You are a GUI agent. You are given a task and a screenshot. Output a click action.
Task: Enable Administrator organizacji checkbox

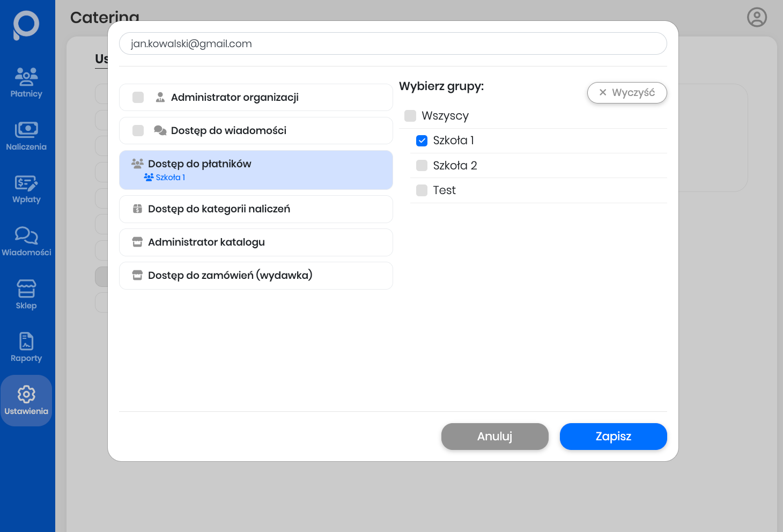point(138,97)
